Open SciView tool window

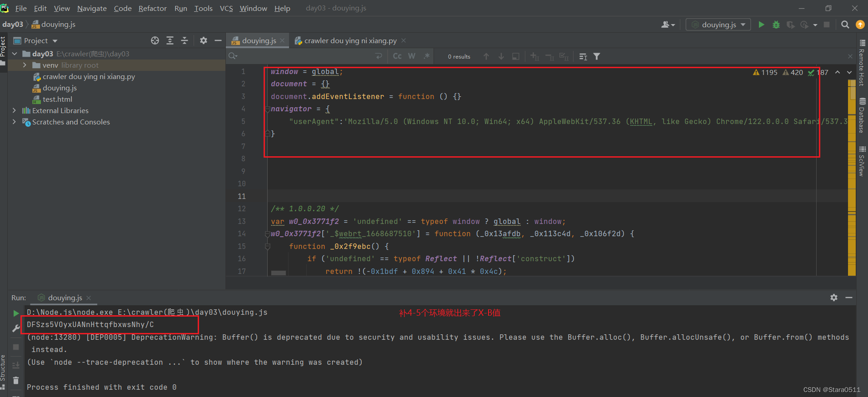(x=862, y=161)
